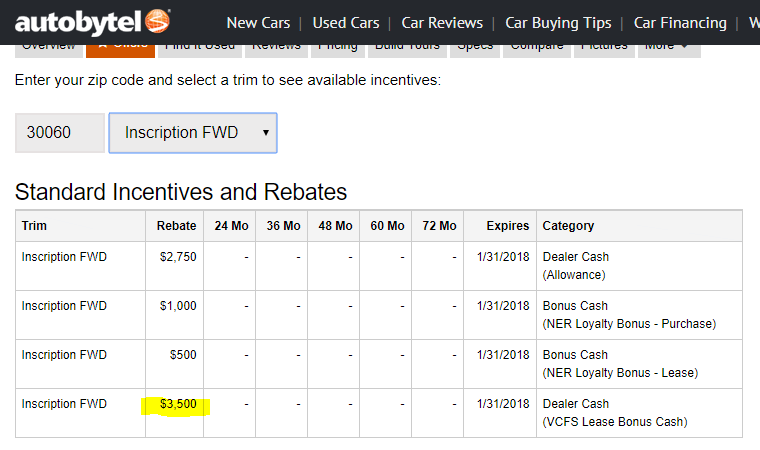This screenshot has height=450, width=760.
Task: Open the New Cars menu
Action: pyautogui.click(x=258, y=23)
